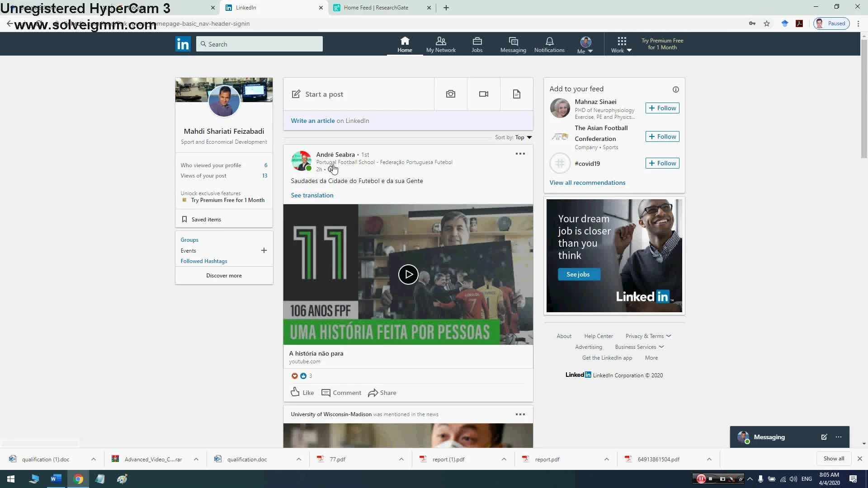Open Mahdi Shariati Feizabadi profile photo

[x=224, y=101]
